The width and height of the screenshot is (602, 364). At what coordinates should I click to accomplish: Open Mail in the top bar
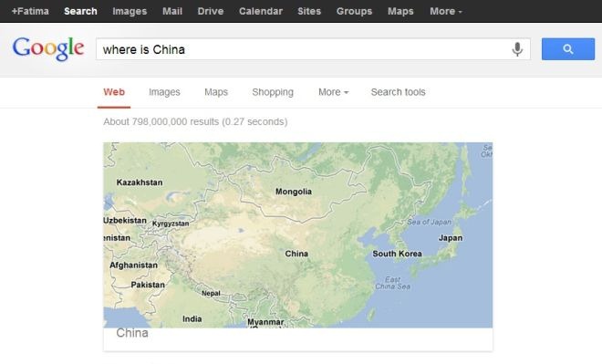click(172, 11)
